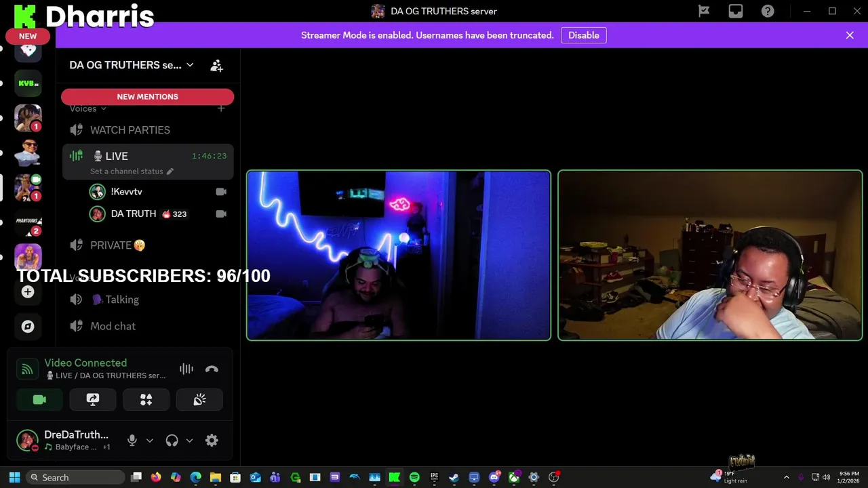This screenshot has height=488, width=868.
Task: Open microphone input options arrow
Action: point(150,441)
